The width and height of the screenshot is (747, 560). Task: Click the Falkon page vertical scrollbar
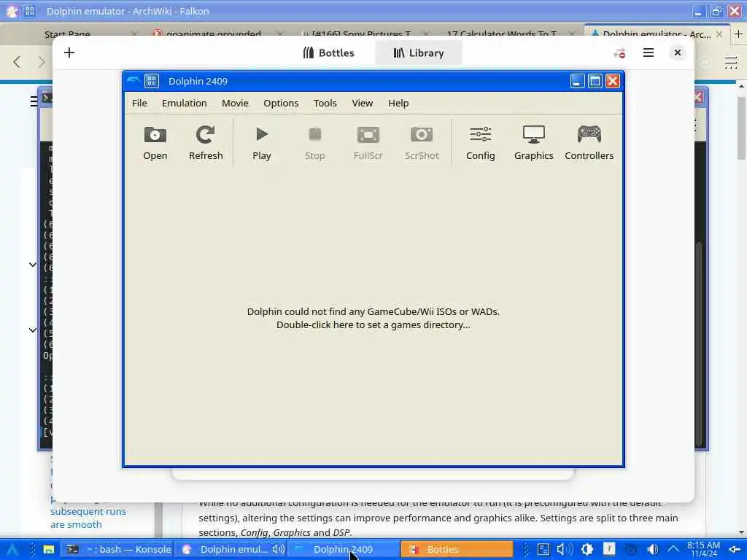click(x=741, y=128)
